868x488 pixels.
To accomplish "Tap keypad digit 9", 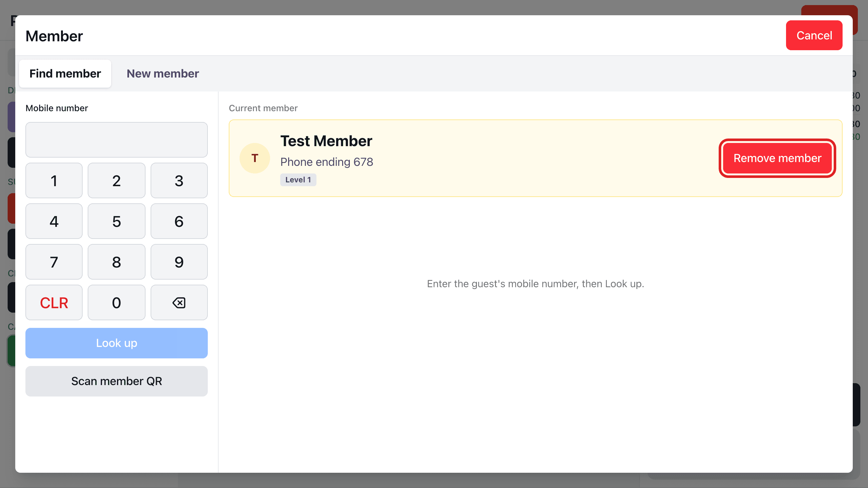I will click(x=179, y=262).
